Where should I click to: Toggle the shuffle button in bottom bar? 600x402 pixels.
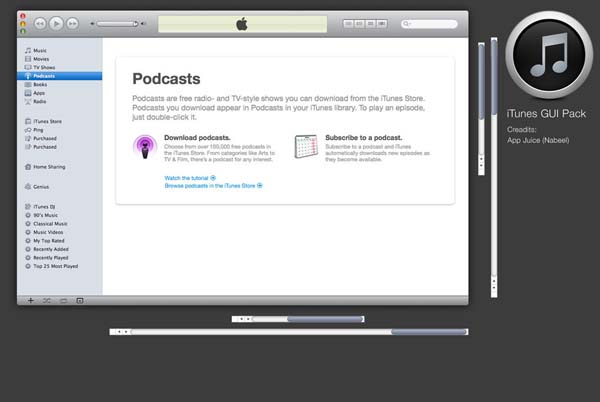[47, 301]
